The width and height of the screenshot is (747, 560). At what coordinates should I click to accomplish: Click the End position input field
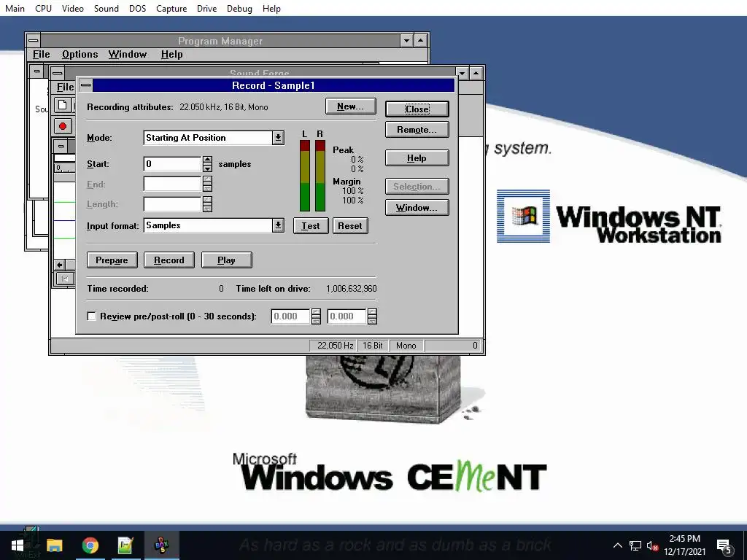coord(173,184)
